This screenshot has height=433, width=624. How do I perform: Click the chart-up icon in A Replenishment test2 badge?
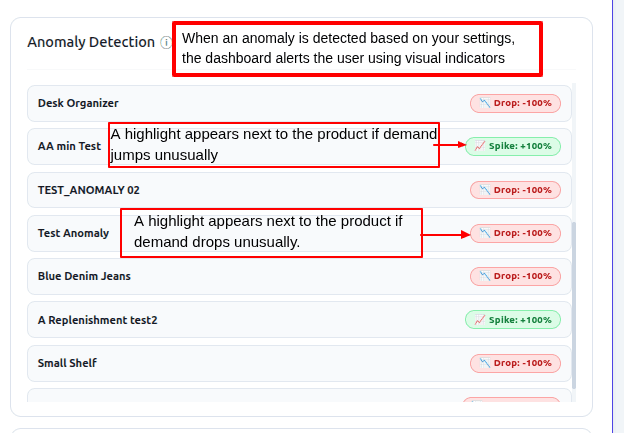tap(480, 320)
